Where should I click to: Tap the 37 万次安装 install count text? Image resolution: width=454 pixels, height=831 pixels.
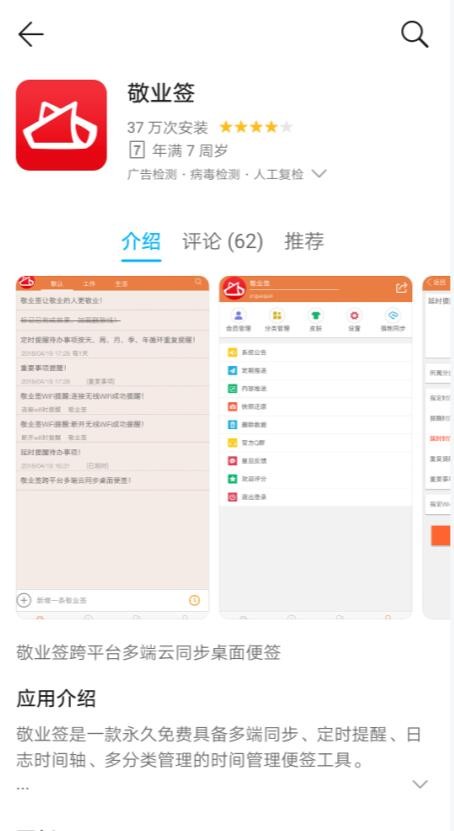point(167,128)
